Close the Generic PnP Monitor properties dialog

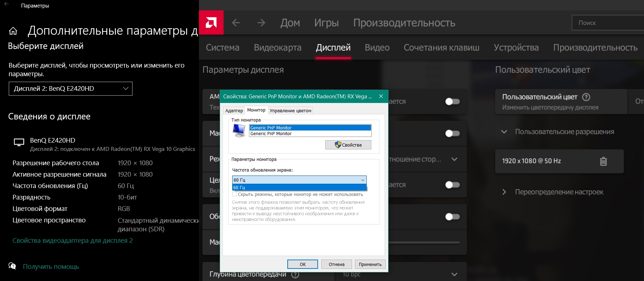(x=381, y=96)
